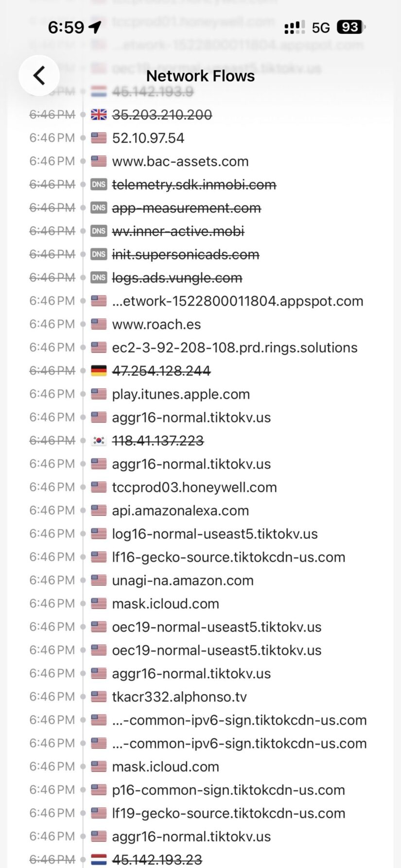Click the DNS badge for logs.ads.vungle.com

tap(99, 278)
